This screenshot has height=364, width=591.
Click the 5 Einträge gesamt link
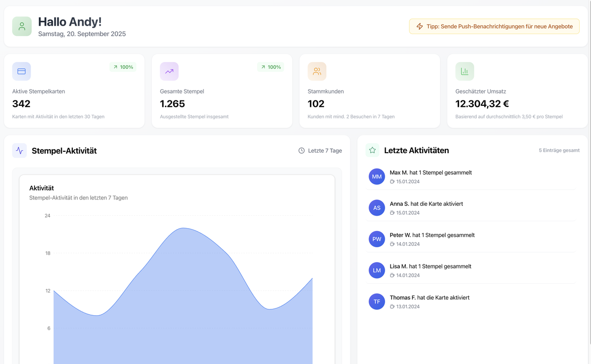(559, 150)
